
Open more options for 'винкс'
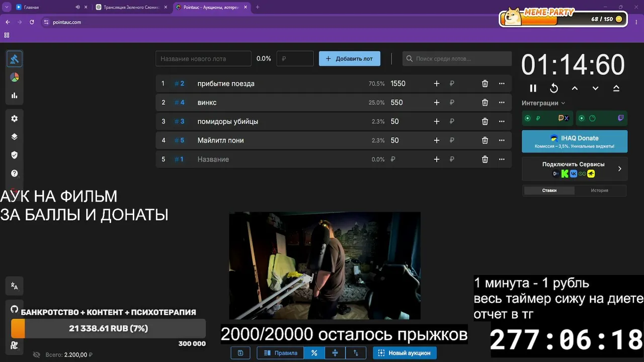coord(502,103)
